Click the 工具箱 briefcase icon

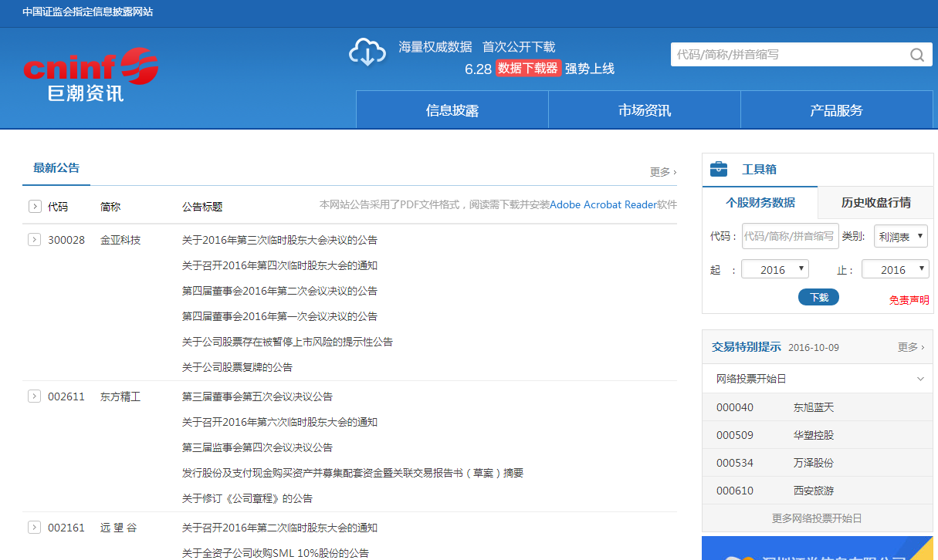[x=718, y=169]
